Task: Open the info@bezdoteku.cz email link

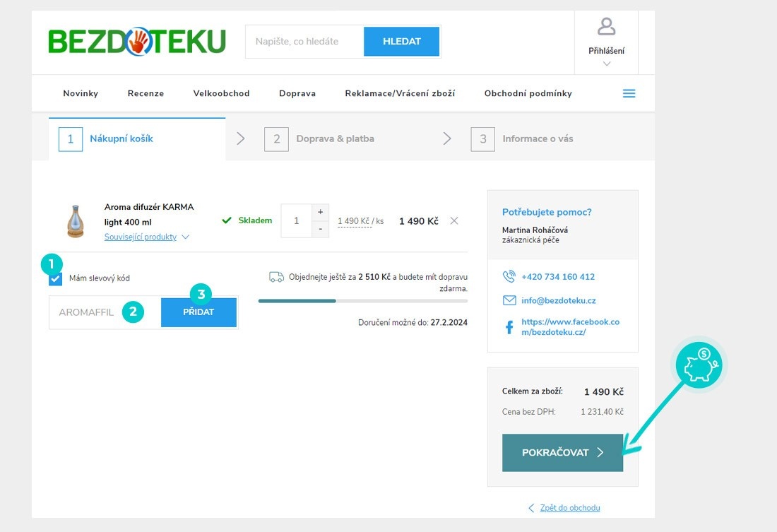Action: (x=559, y=300)
